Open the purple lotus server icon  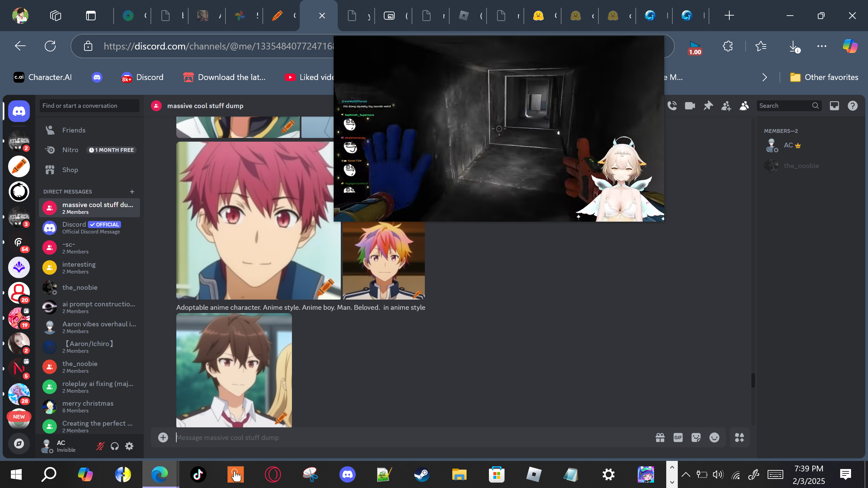[x=19, y=267]
